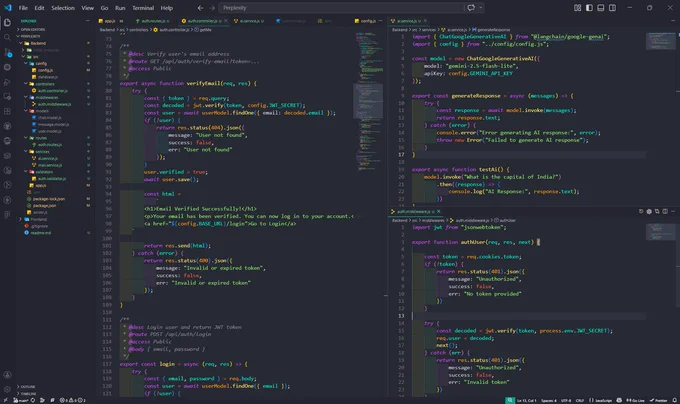
Task: Go forward using the right arrow
Action: pos(212,8)
